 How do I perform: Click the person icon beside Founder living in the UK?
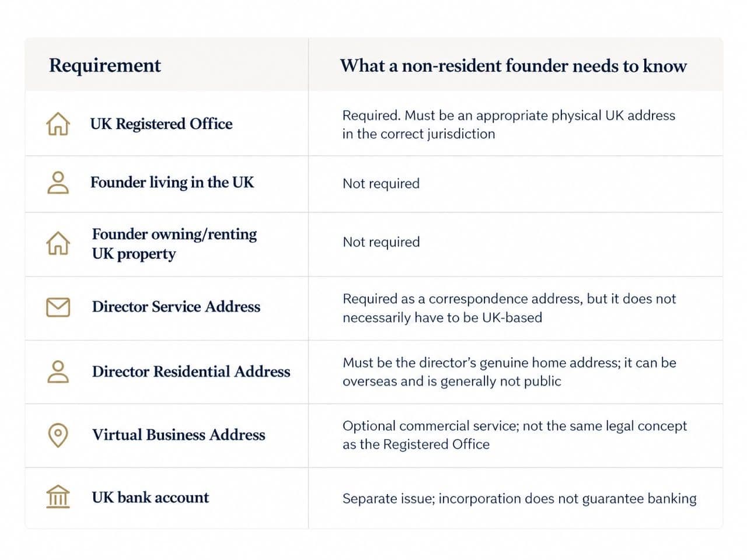58,183
